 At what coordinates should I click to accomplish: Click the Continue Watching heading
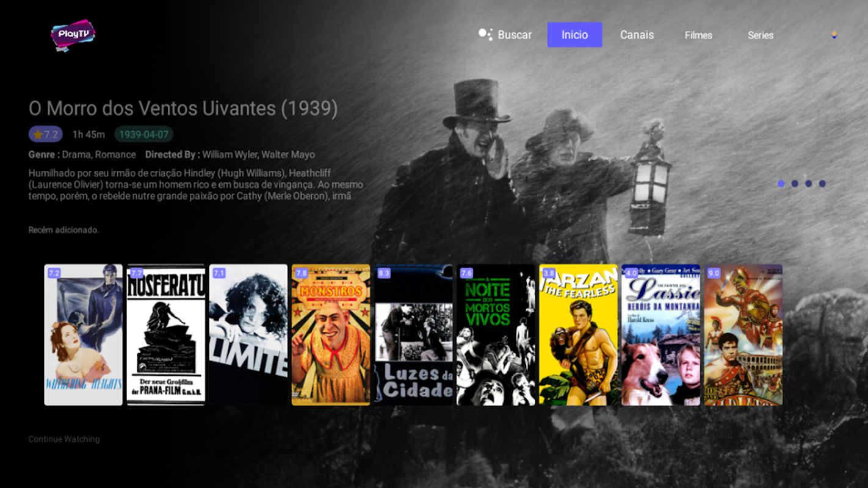64,439
